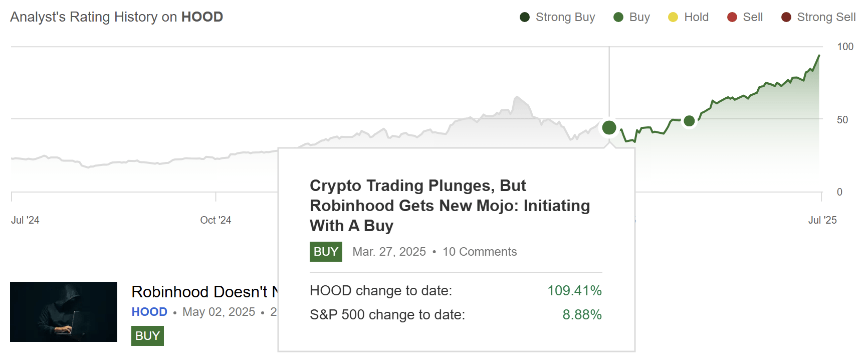Click the yellow Hold legend dot
The height and width of the screenshot is (361, 868).
pos(673,17)
